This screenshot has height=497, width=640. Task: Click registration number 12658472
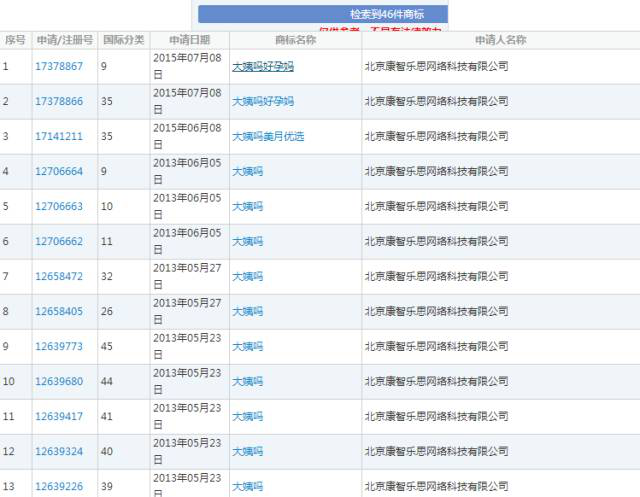[59, 276]
